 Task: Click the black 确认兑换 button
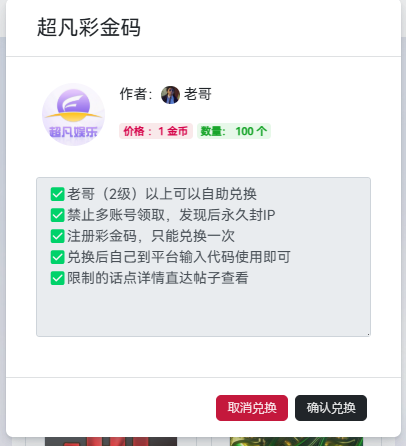331,408
